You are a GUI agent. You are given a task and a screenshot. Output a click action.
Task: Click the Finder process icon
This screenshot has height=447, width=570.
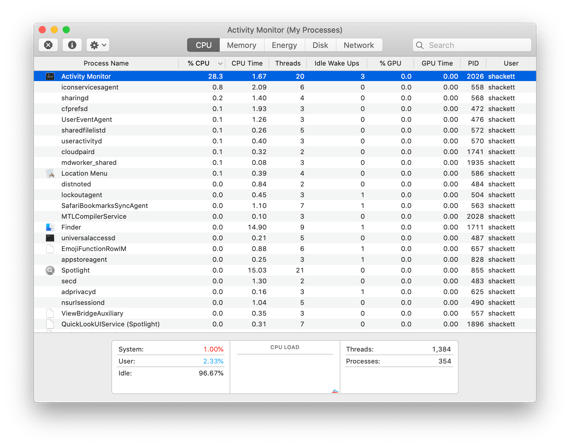[x=50, y=227]
